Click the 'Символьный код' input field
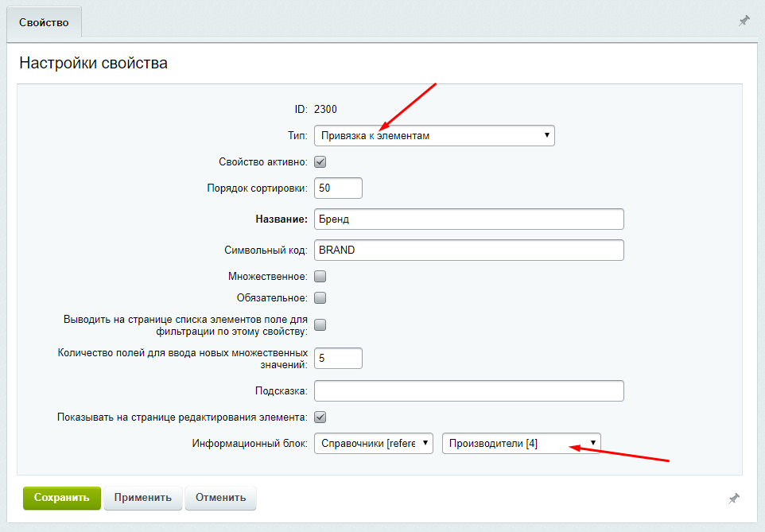The image size is (765, 532). point(469,250)
